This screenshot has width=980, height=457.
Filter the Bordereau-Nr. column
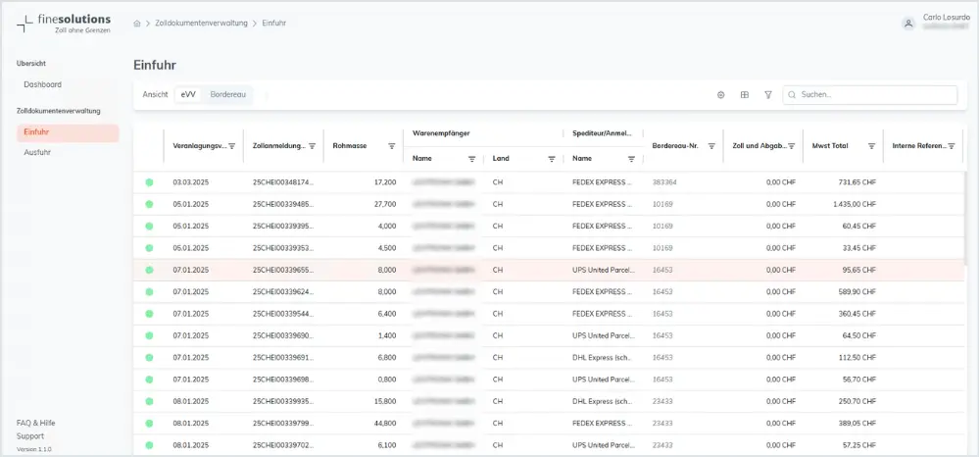(711, 146)
